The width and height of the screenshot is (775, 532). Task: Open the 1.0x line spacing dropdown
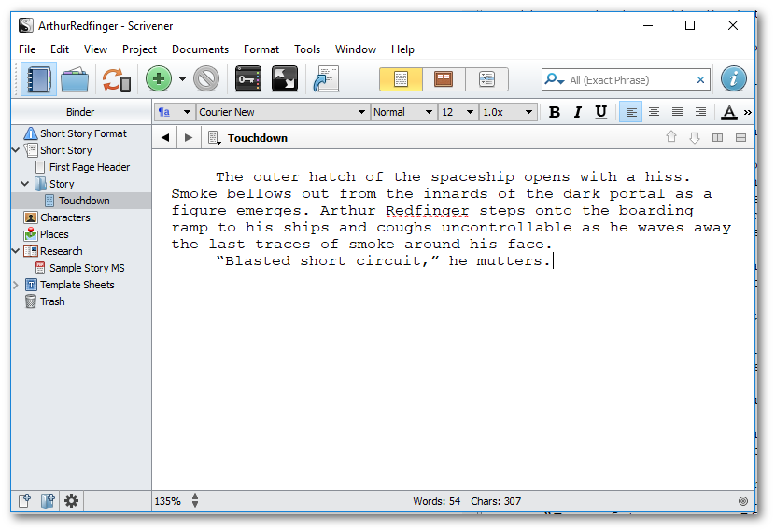coord(508,112)
